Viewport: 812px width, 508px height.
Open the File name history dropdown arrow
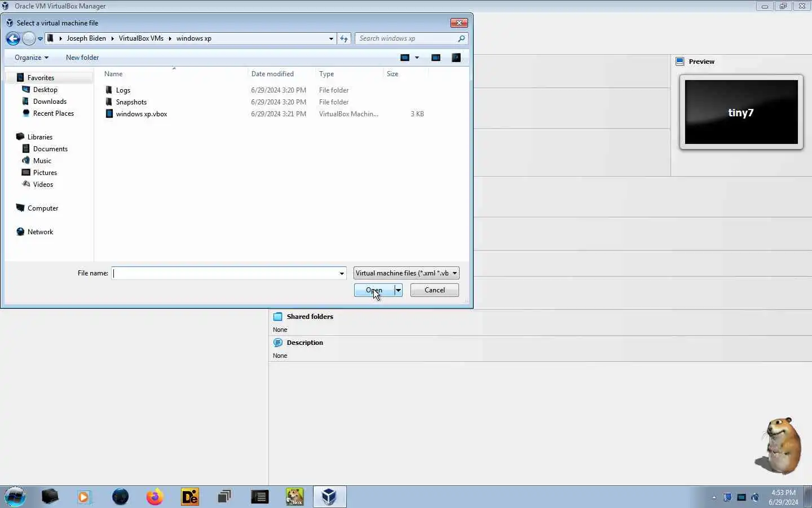(x=342, y=273)
